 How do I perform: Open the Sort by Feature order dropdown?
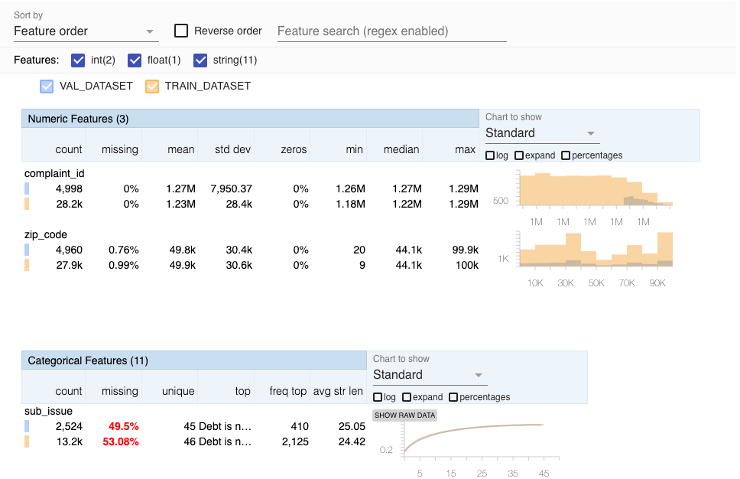coord(85,31)
